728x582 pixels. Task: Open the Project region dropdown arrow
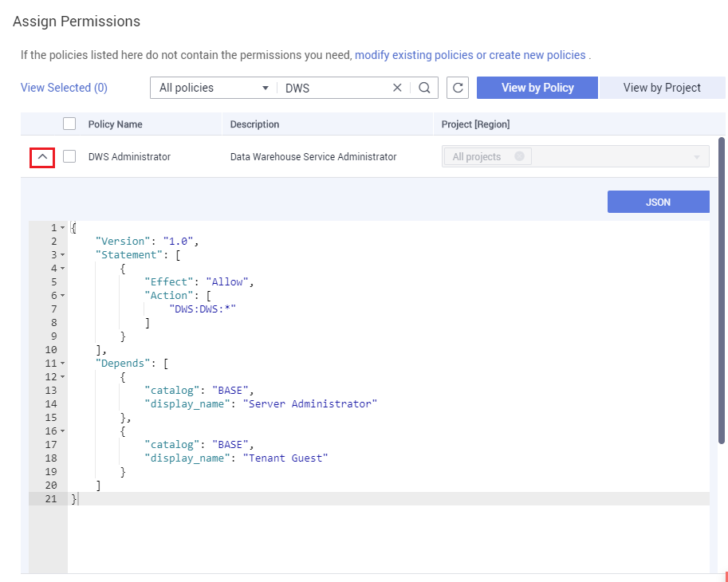tap(698, 157)
